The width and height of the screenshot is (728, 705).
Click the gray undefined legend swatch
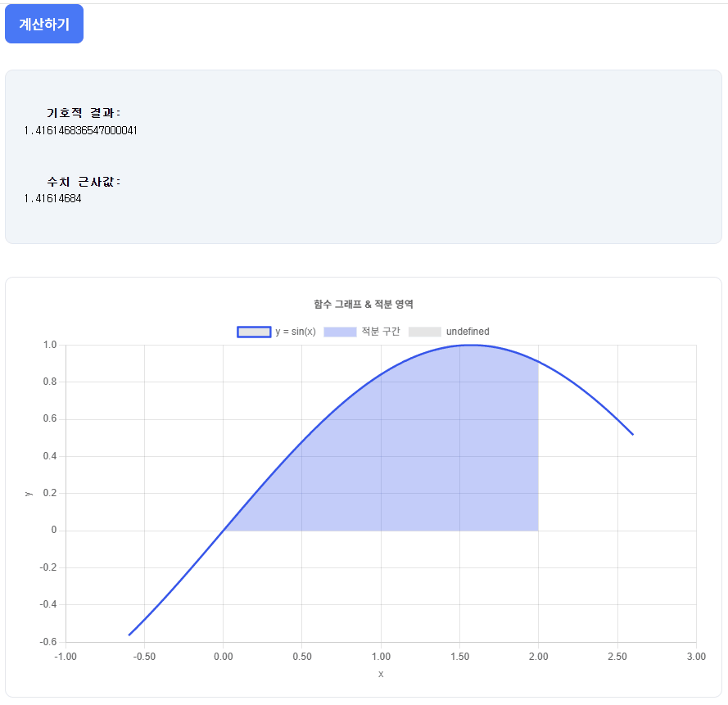(424, 332)
